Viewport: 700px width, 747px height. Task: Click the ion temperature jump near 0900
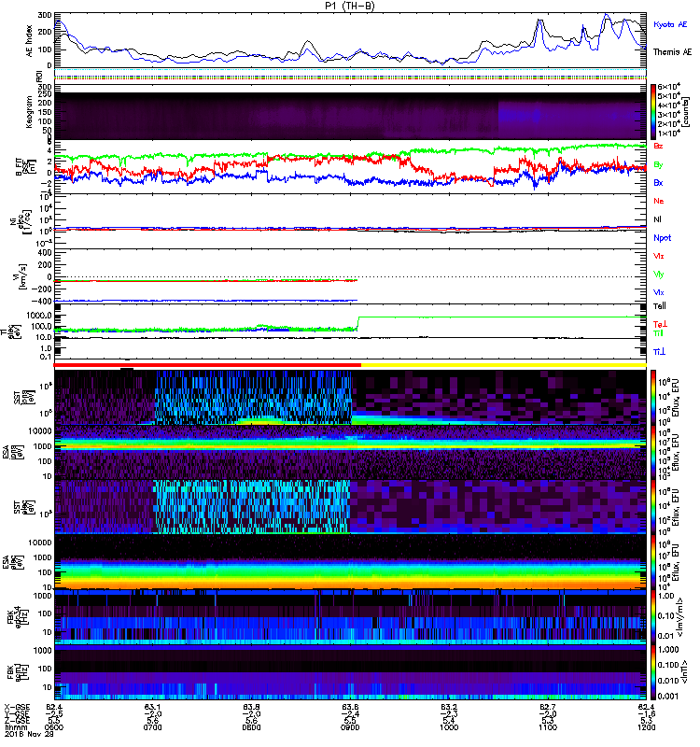pyautogui.click(x=358, y=322)
